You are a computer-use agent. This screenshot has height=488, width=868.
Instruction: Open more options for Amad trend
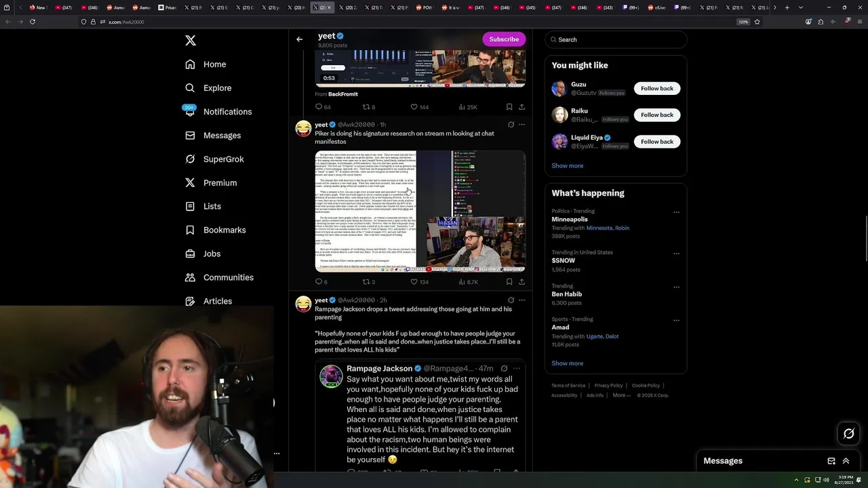coord(676,320)
